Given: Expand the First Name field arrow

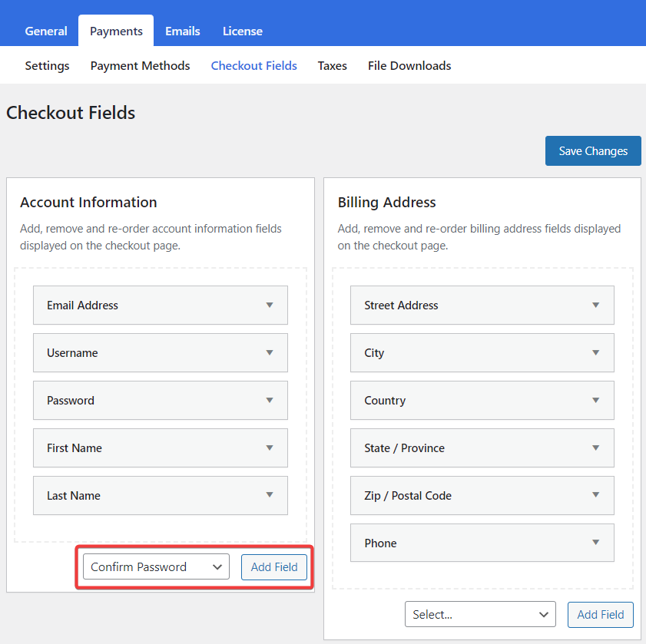Looking at the screenshot, I should click(270, 447).
